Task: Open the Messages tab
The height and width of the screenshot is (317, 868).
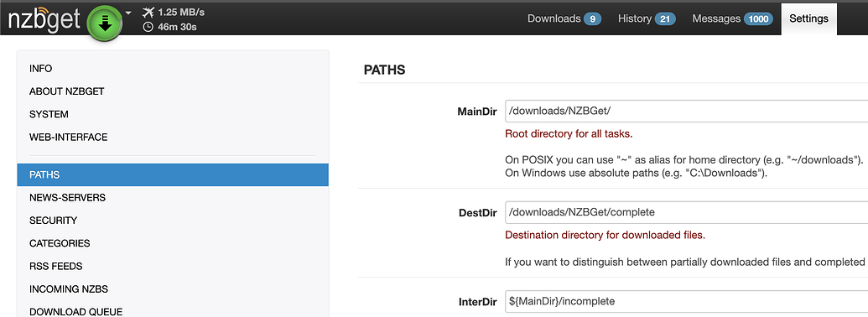Action: (x=732, y=18)
